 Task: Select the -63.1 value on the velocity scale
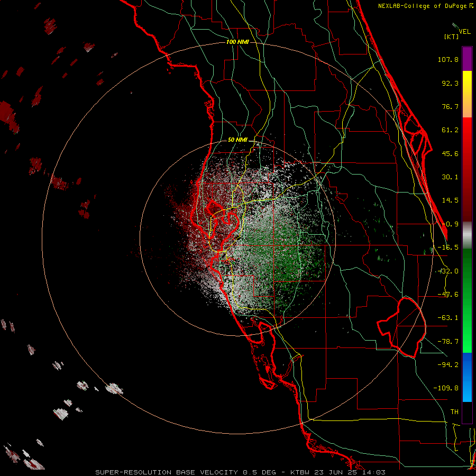pos(448,318)
